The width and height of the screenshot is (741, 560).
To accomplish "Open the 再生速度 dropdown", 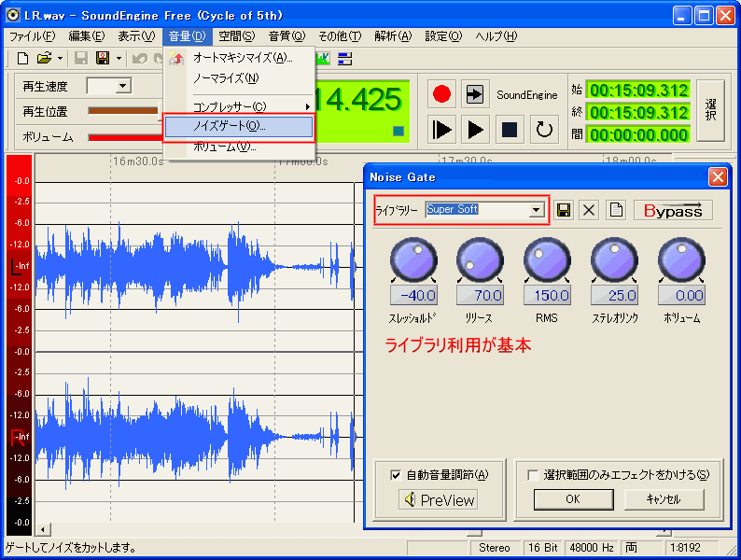I will [123, 86].
